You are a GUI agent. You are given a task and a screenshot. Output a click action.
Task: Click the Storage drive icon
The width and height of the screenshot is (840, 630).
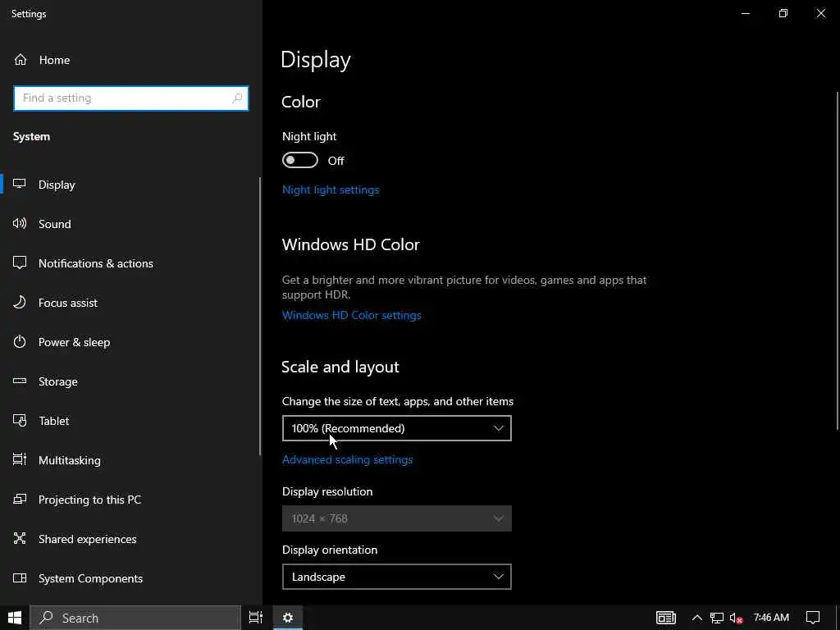click(x=20, y=381)
